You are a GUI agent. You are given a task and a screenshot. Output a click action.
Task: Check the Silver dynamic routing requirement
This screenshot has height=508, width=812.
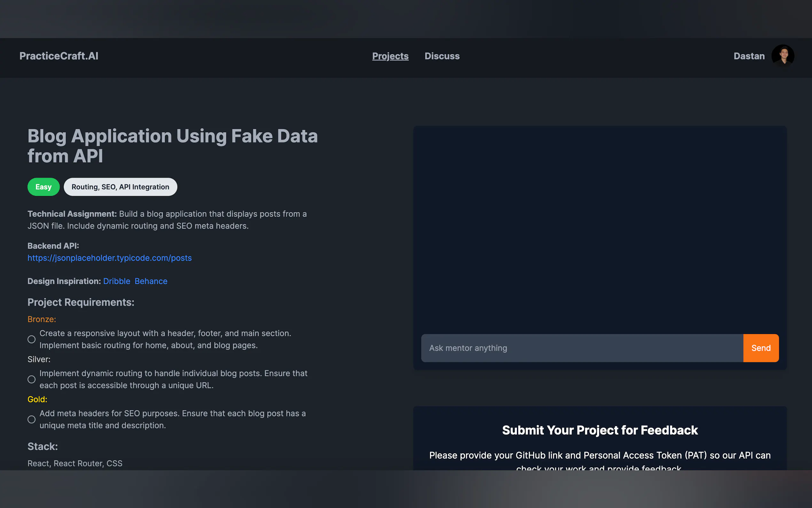coord(32,379)
